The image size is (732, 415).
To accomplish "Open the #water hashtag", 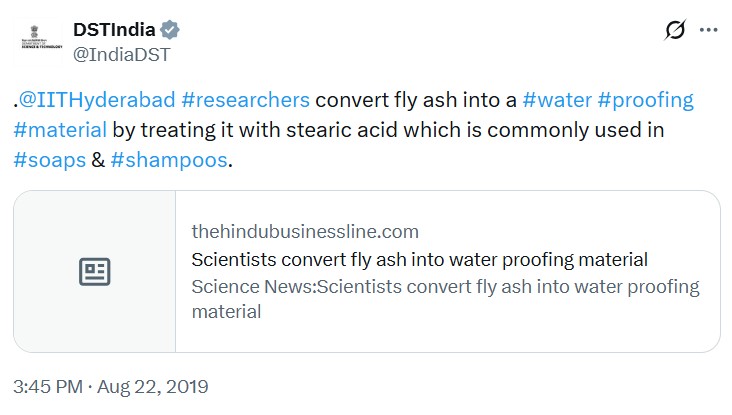I will click(x=554, y=100).
